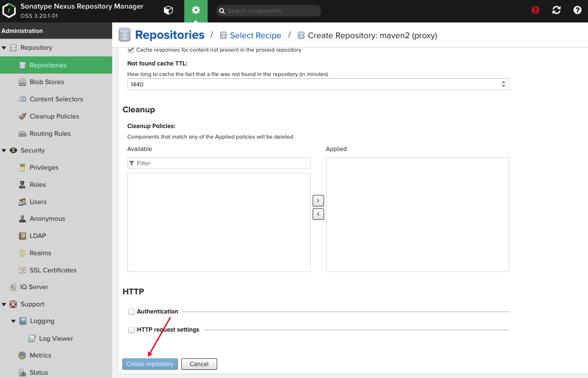588x378 pixels.
Task: Click the Create Repository: maven2 (proxy) breadcrumb text
Action: (x=372, y=35)
